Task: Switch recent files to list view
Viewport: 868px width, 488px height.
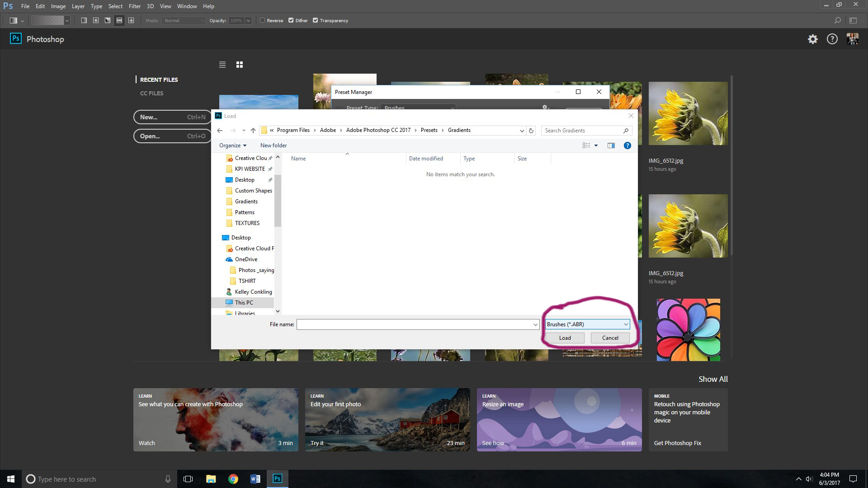Action: (x=222, y=65)
